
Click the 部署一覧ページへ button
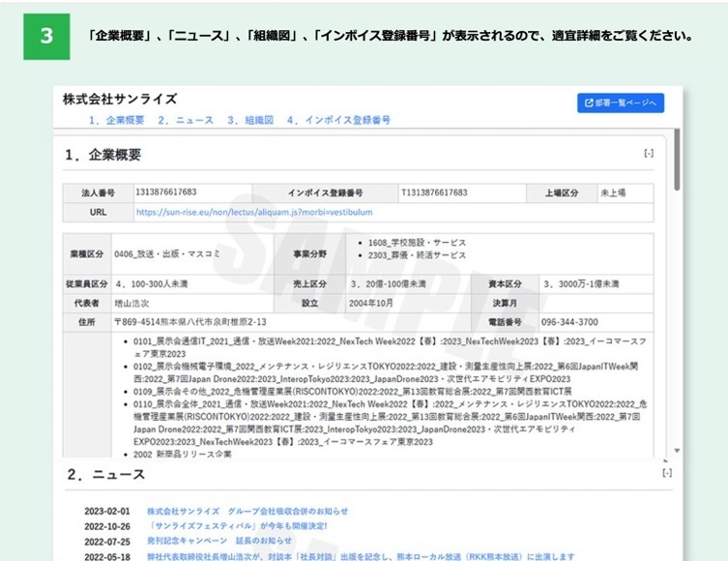(x=621, y=103)
